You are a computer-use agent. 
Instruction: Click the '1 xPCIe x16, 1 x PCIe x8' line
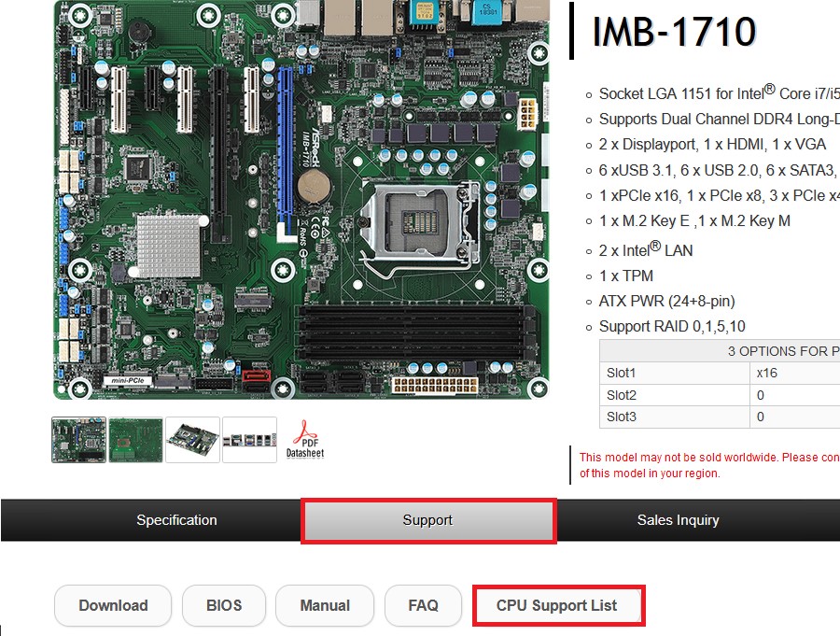pyautogui.click(x=719, y=196)
